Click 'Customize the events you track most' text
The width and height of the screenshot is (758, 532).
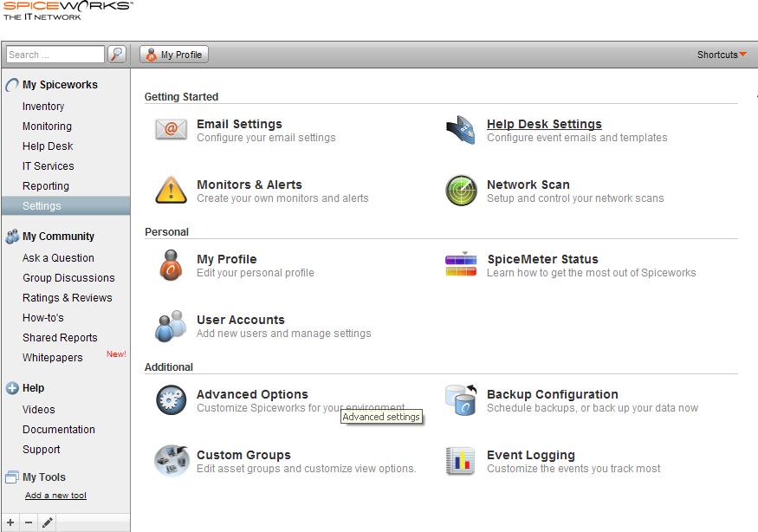(573, 469)
